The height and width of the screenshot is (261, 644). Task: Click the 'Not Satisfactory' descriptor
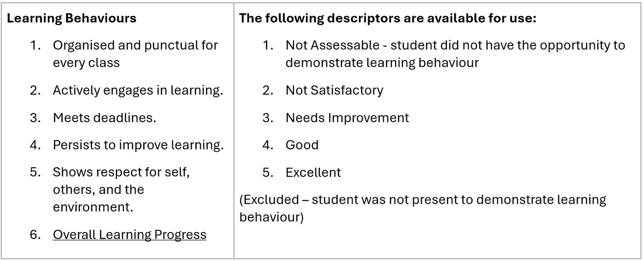pos(334,91)
